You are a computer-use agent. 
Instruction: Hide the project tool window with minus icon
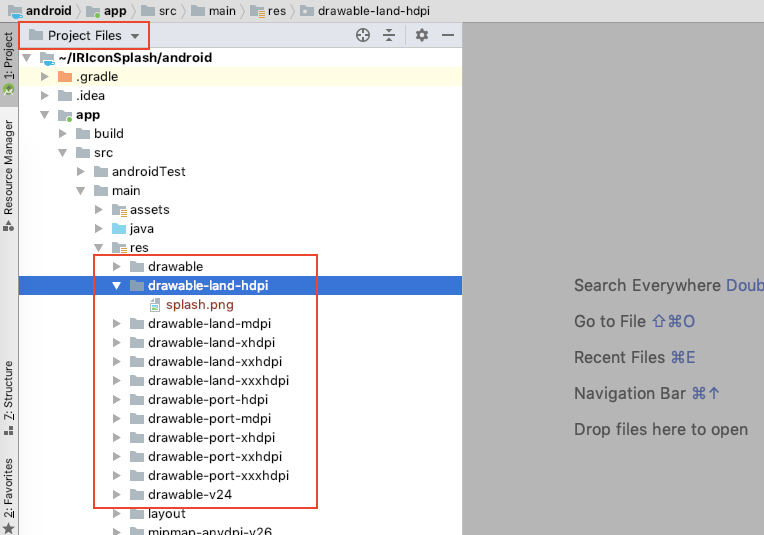click(448, 35)
